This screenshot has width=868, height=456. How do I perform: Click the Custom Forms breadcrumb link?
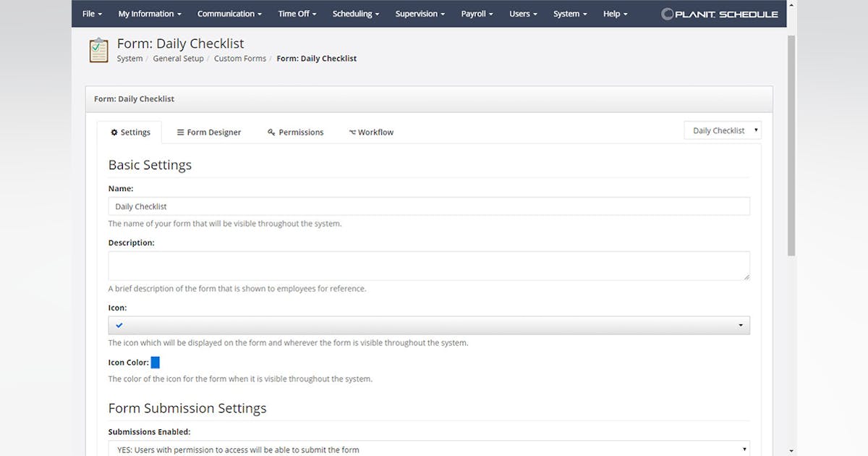239,58
